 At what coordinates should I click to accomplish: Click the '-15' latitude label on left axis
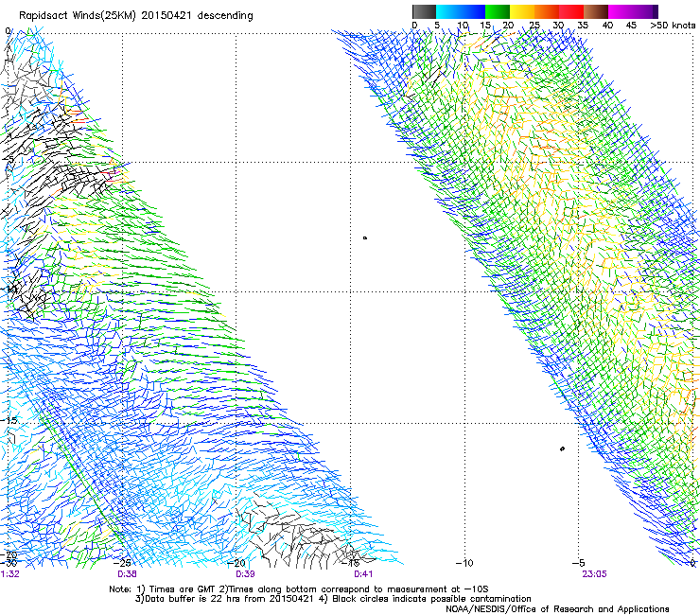click(x=8, y=420)
